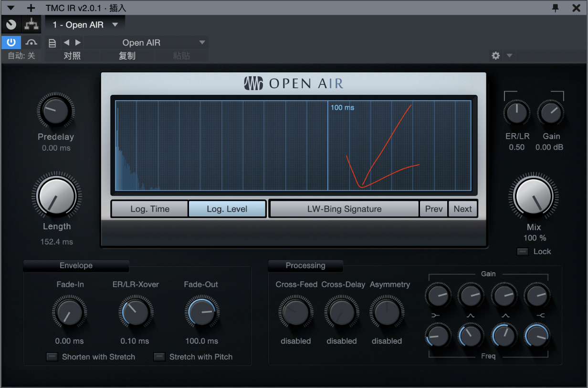Click Next impulse response button

[x=462, y=209]
